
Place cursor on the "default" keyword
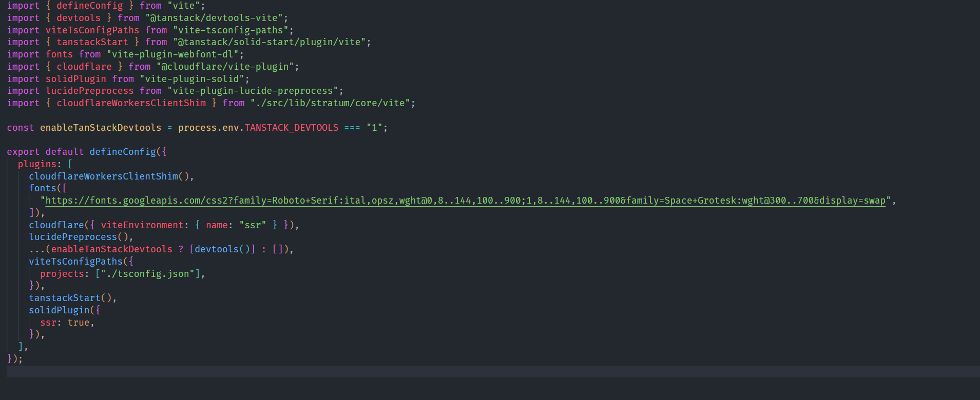[65, 152]
